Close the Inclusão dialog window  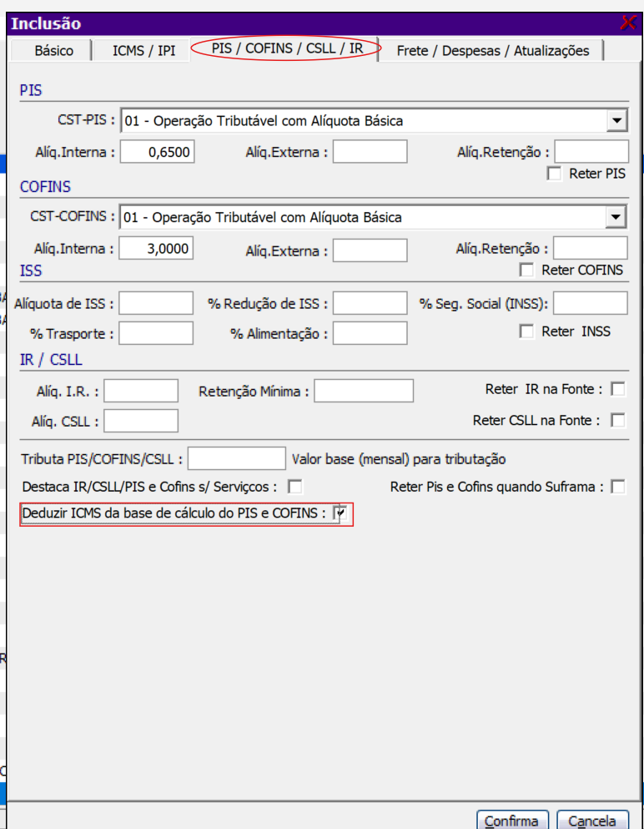(x=627, y=23)
